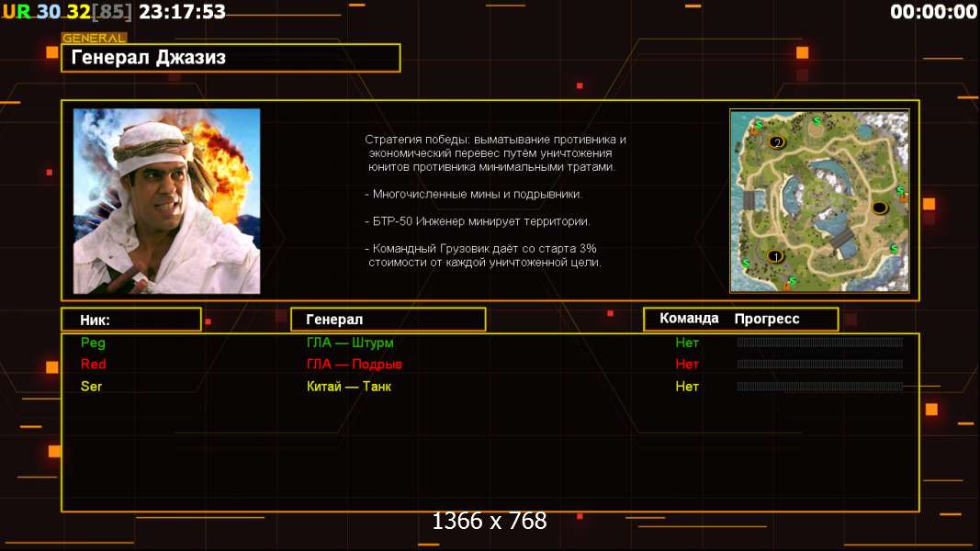Viewport: 980px width, 551px height.
Task: Click the 'Стратегия победы' description paragraph
Action: point(496,153)
